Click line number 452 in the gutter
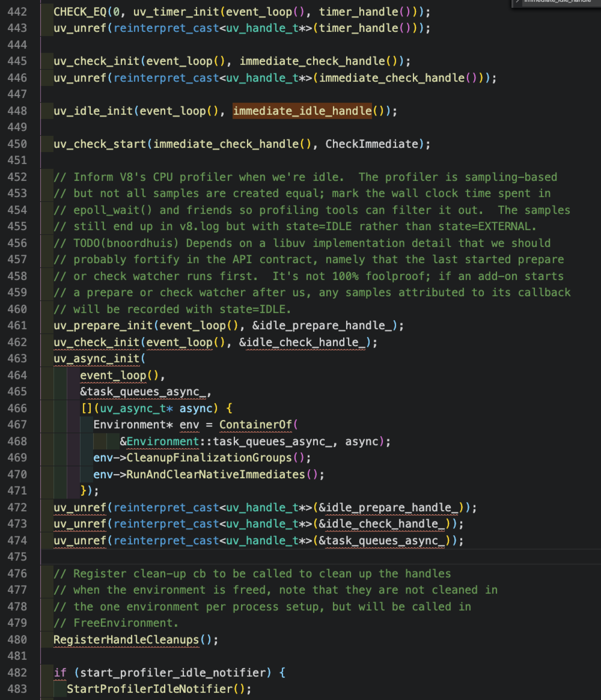 (17, 177)
